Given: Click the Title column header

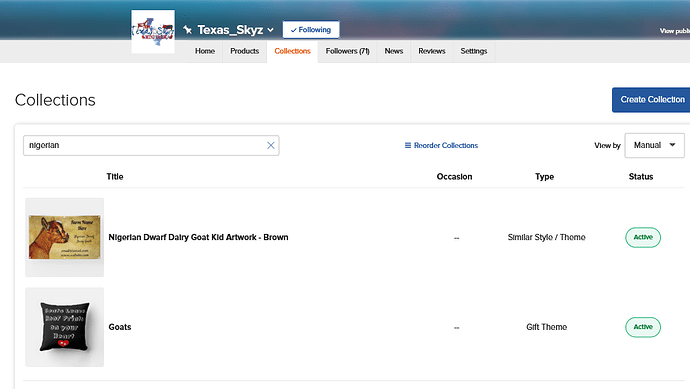Looking at the screenshot, I should [115, 176].
